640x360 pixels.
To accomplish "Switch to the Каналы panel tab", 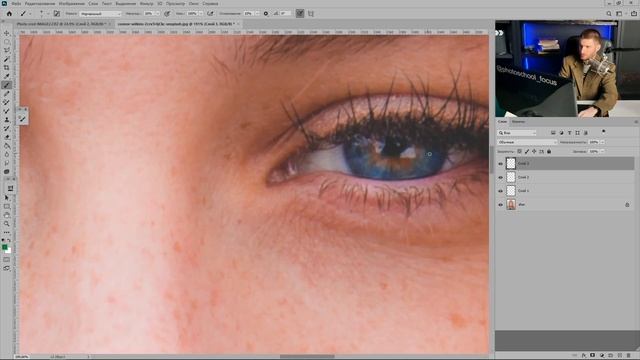I will (518, 122).
